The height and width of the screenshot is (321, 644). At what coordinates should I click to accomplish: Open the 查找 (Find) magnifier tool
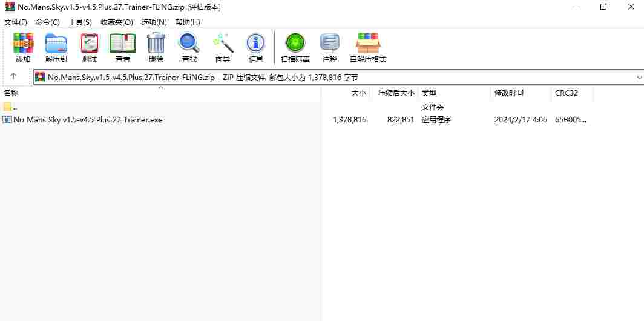coord(189,43)
